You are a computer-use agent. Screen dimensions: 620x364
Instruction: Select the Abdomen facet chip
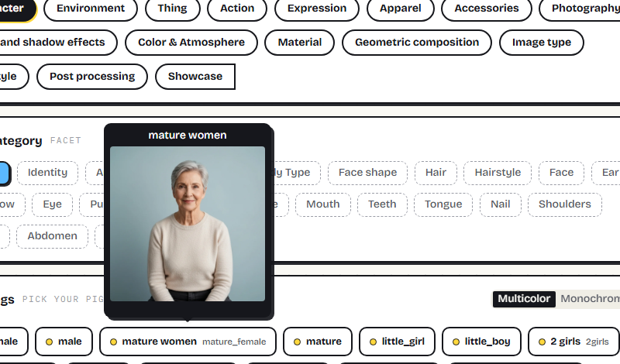[x=52, y=236]
